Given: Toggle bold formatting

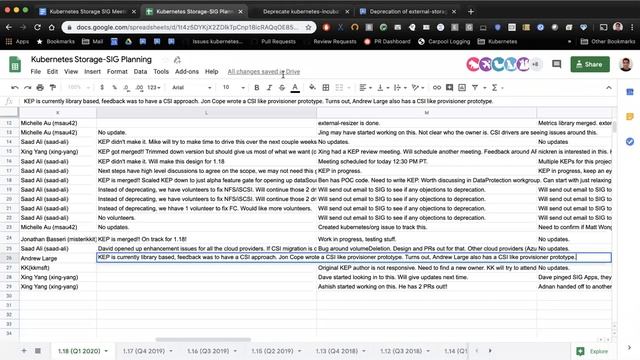Looking at the screenshot, I should (257, 87).
